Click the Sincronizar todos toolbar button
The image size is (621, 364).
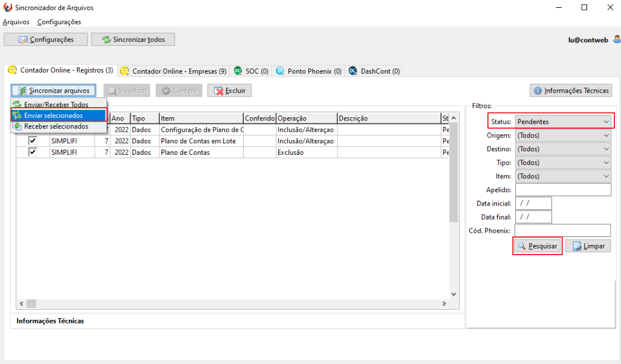133,40
